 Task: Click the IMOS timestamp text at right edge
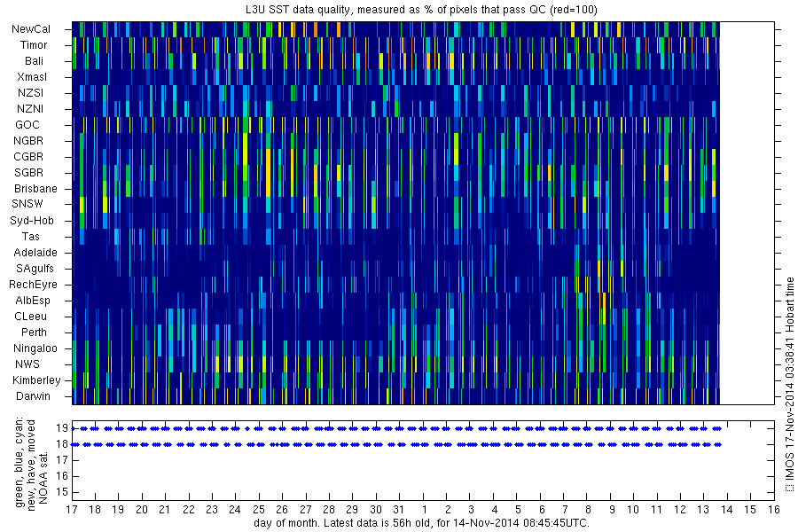tap(789, 385)
